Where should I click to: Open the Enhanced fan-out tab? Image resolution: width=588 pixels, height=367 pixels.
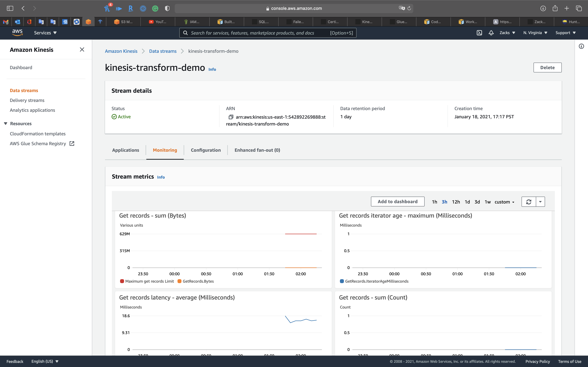pyautogui.click(x=257, y=150)
